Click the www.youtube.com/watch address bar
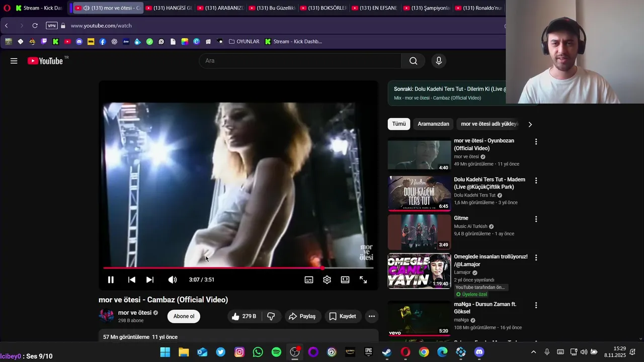The width and height of the screenshot is (644, 362). (x=101, y=26)
